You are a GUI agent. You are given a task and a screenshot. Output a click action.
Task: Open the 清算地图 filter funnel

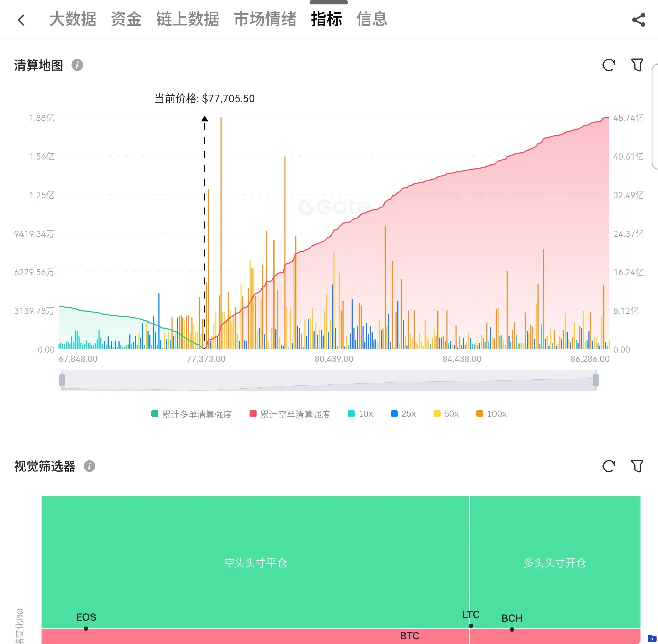[637, 65]
